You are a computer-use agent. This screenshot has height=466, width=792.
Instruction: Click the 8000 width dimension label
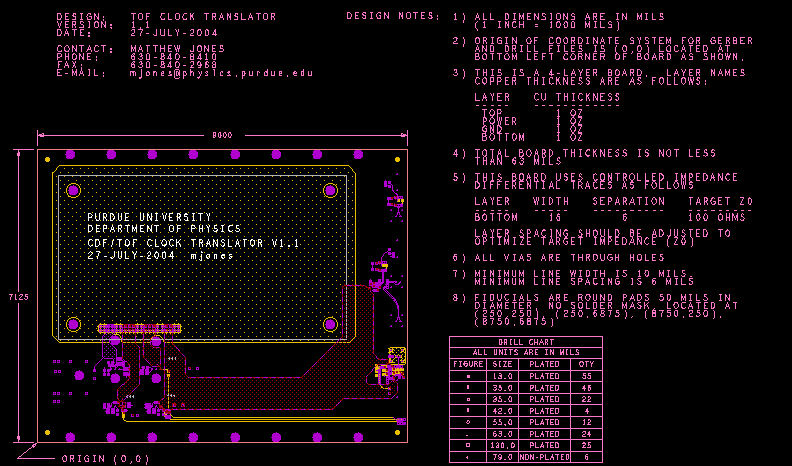point(222,135)
